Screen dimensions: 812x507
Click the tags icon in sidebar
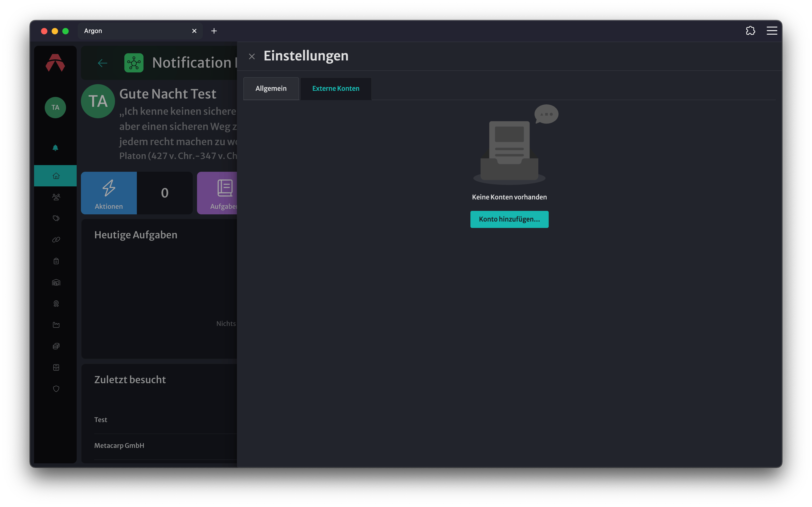(x=56, y=218)
